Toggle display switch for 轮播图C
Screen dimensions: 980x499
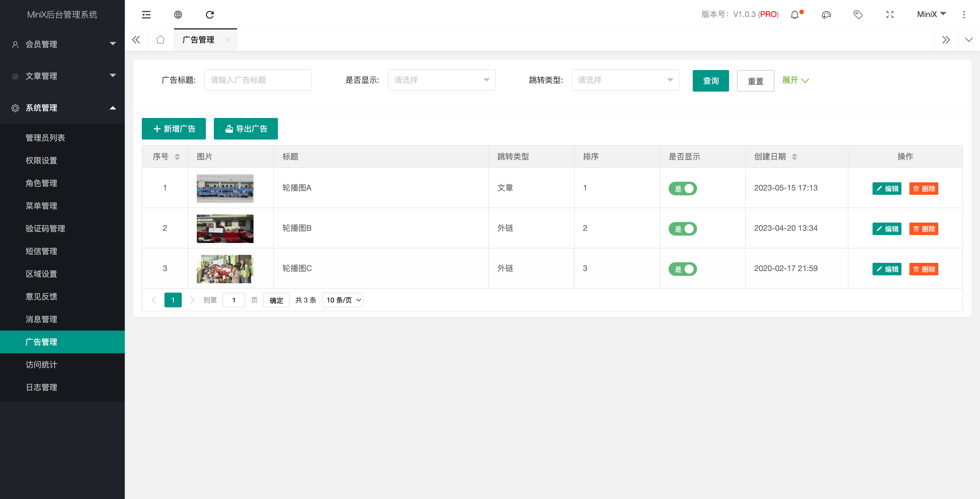pos(683,269)
